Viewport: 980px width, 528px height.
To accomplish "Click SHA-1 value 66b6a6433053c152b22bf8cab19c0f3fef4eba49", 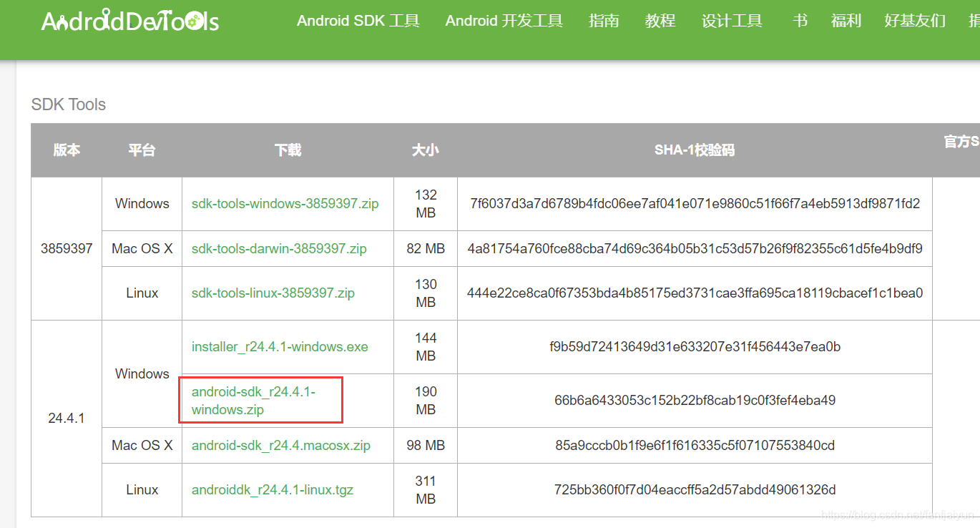I will coord(695,401).
